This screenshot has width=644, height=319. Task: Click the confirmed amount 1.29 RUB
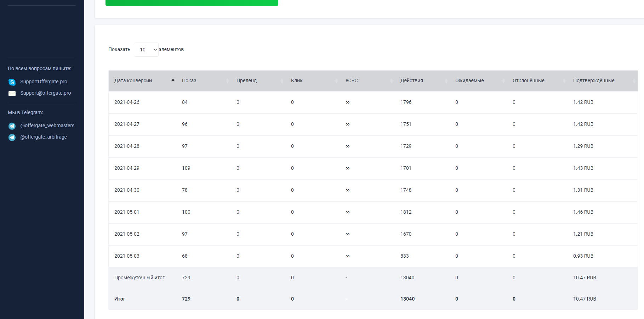pos(583,146)
